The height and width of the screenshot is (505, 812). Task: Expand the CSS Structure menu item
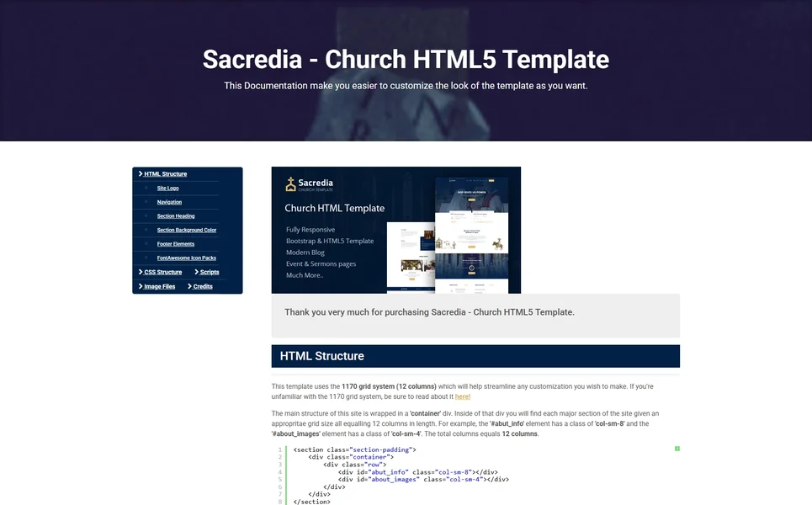(x=162, y=272)
